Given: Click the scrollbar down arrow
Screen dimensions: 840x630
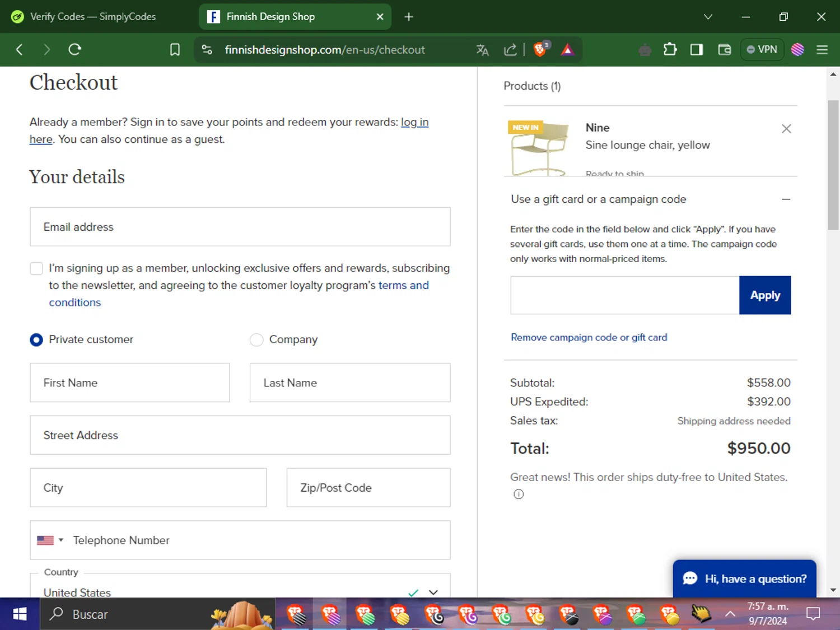Looking at the screenshot, I should [x=833, y=590].
